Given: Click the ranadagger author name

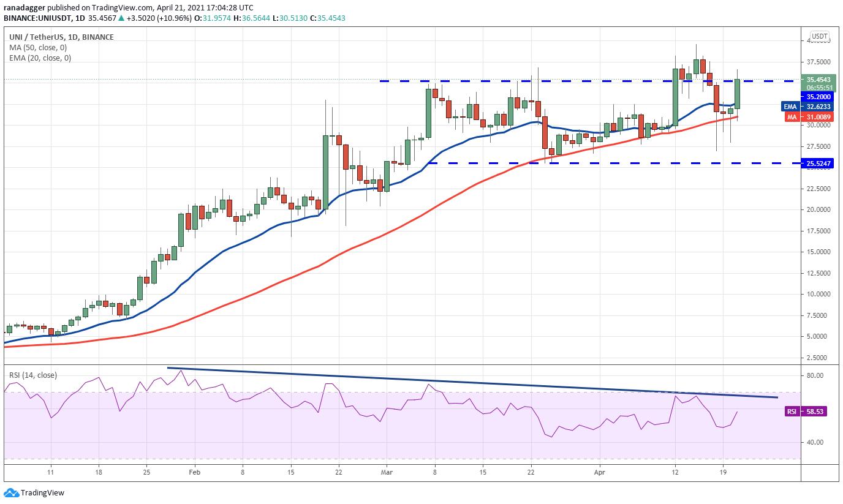Looking at the screenshot, I should [x=26, y=8].
